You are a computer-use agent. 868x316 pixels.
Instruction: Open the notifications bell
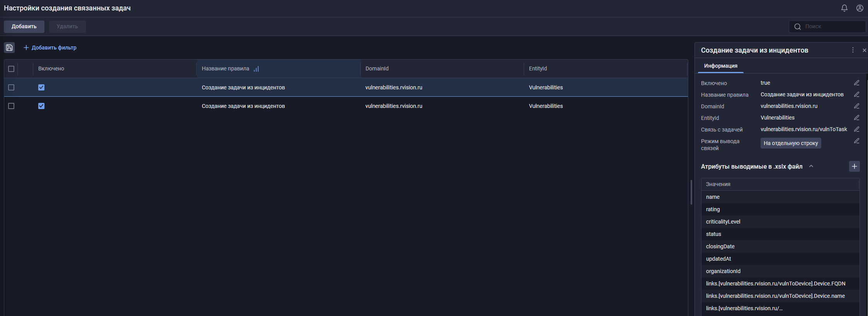coord(844,8)
